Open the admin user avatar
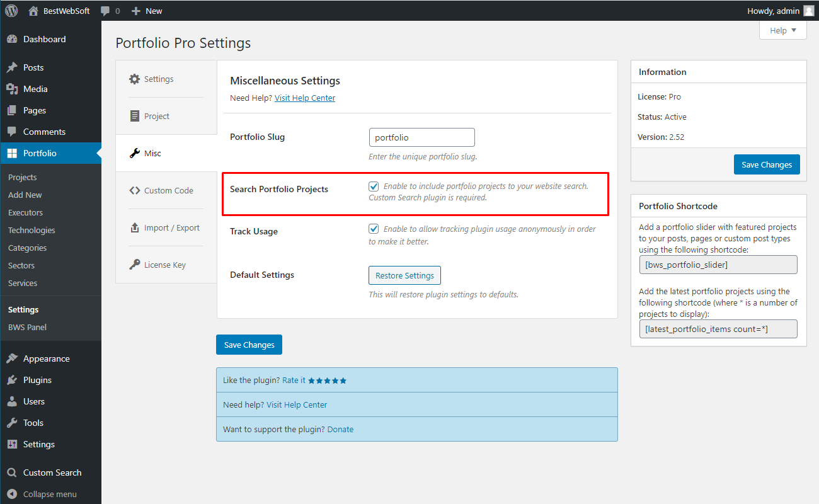This screenshot has width=819, height=504. (x=808, y=11)
